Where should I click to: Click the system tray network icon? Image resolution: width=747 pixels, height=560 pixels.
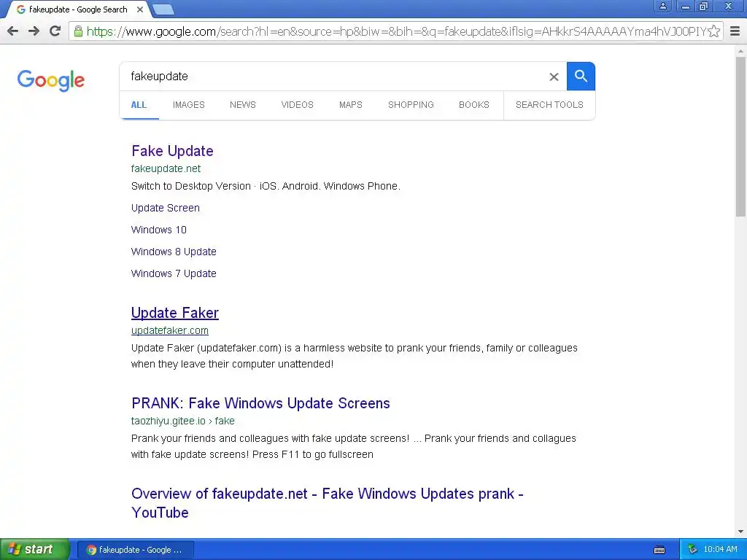click(x=693, y=550)
